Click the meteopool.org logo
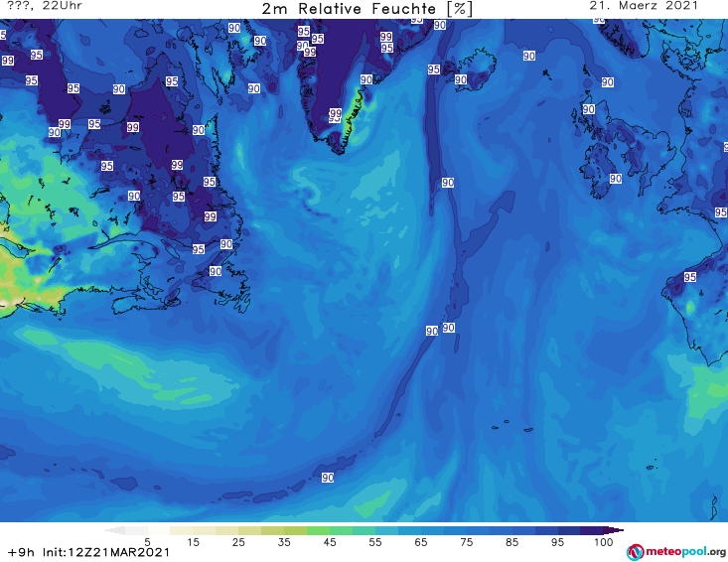Screen dimensions: 728x562 [676, 552]
